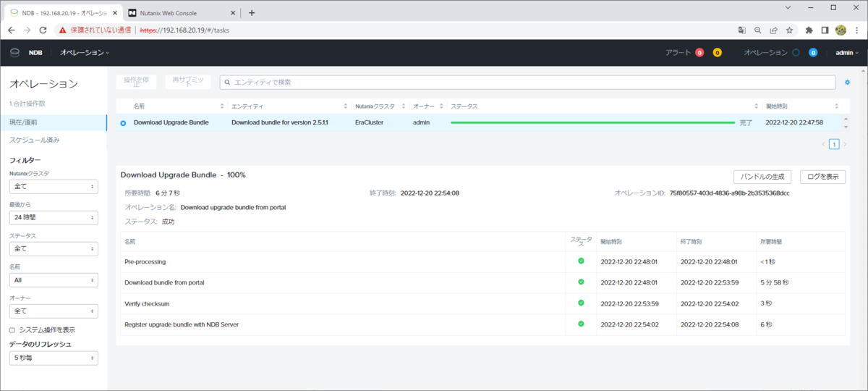This screenshot has height=391, width=868.
Task: Click the Chrome tab search chevron
Action: click(788, 7)
